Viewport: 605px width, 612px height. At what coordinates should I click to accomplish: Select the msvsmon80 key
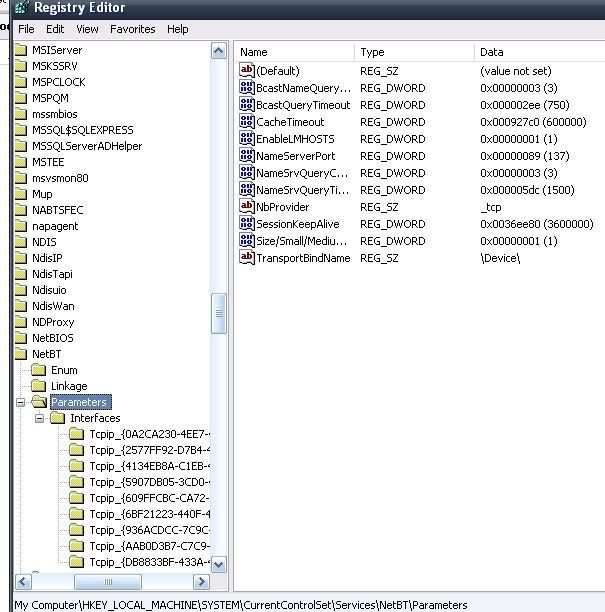pyautogui.click(x=60, y=178)
